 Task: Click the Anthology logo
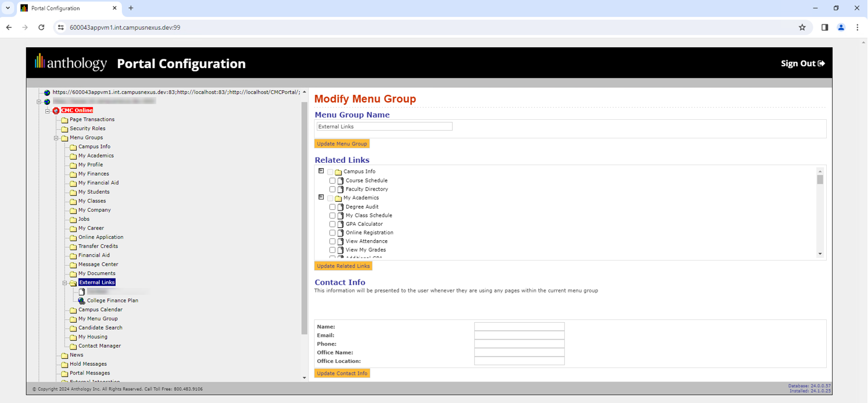(71, 63)
